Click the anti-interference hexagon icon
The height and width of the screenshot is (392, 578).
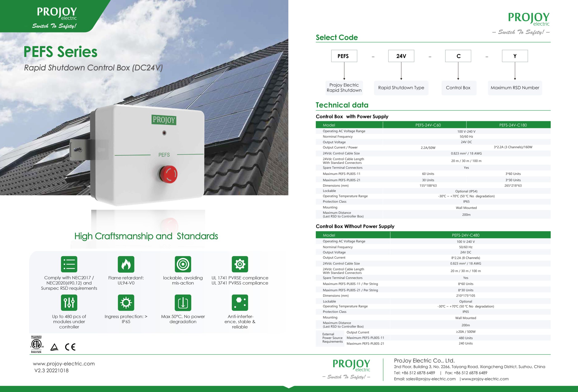240,302
